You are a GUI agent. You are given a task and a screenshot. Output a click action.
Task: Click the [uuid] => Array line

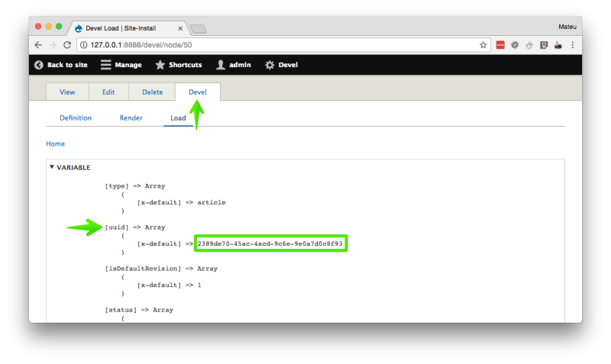(x=135, y=227)
